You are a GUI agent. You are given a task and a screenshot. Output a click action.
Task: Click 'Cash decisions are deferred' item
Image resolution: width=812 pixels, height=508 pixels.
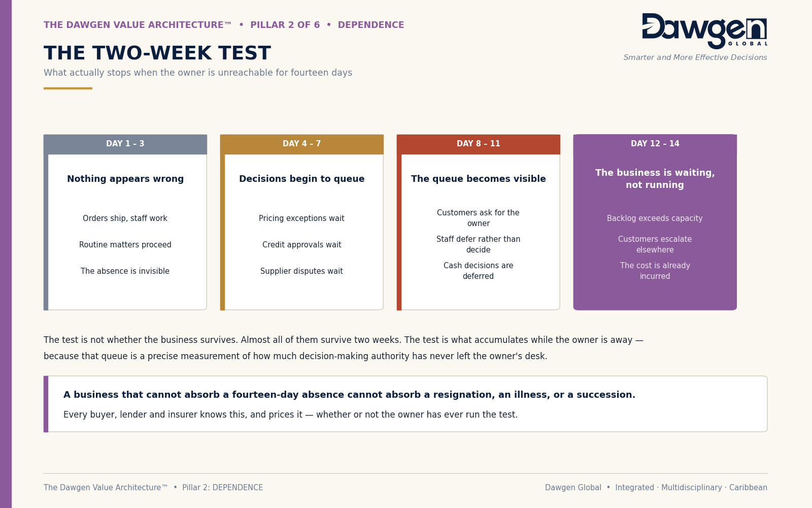[479, 271]
